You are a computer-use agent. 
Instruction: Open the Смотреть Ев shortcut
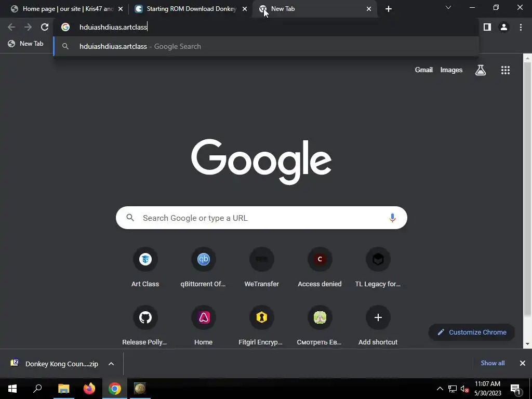[x=320, y=326]
